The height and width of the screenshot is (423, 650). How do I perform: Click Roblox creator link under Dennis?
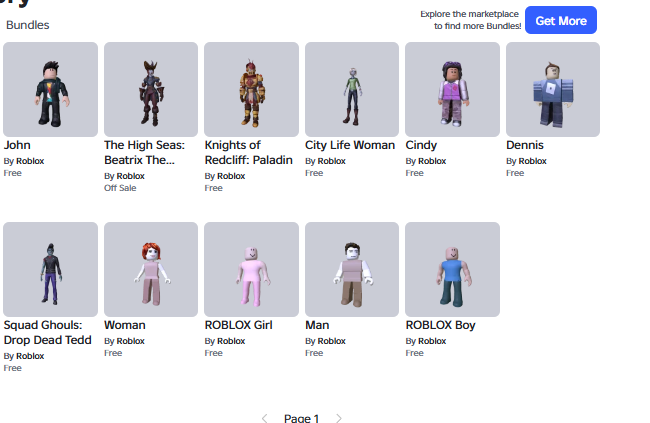click(533, 161)
